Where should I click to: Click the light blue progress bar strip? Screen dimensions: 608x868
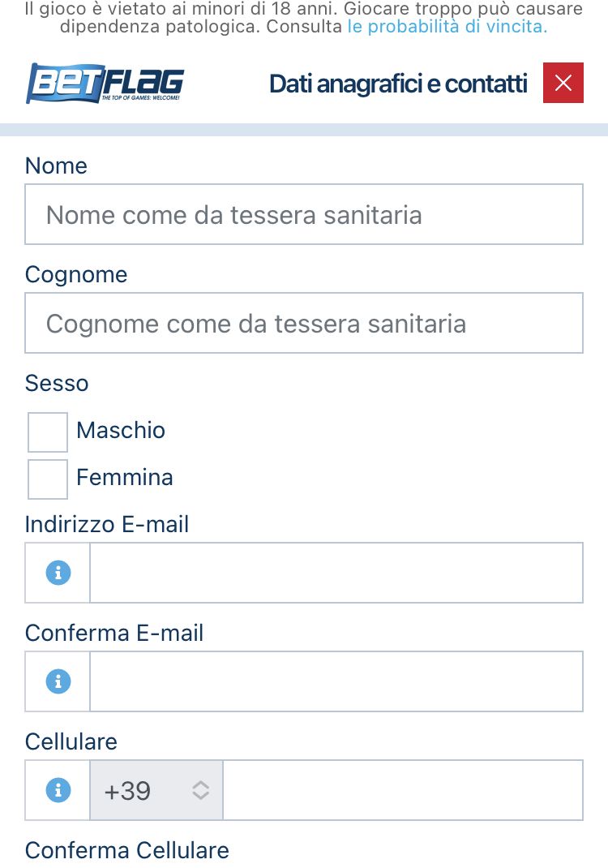(x=304, y=130)
